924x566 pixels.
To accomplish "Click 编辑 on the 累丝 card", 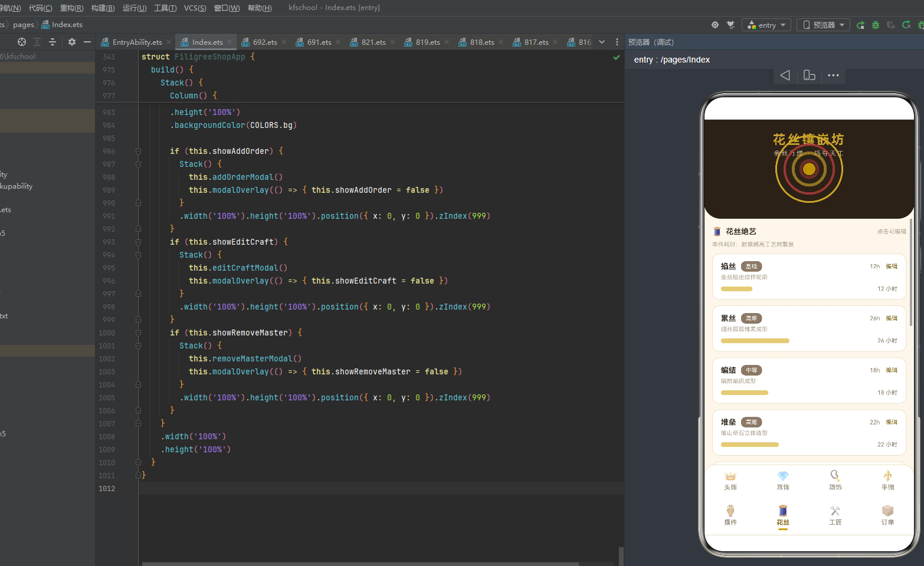I will click(x=892, y=318).
